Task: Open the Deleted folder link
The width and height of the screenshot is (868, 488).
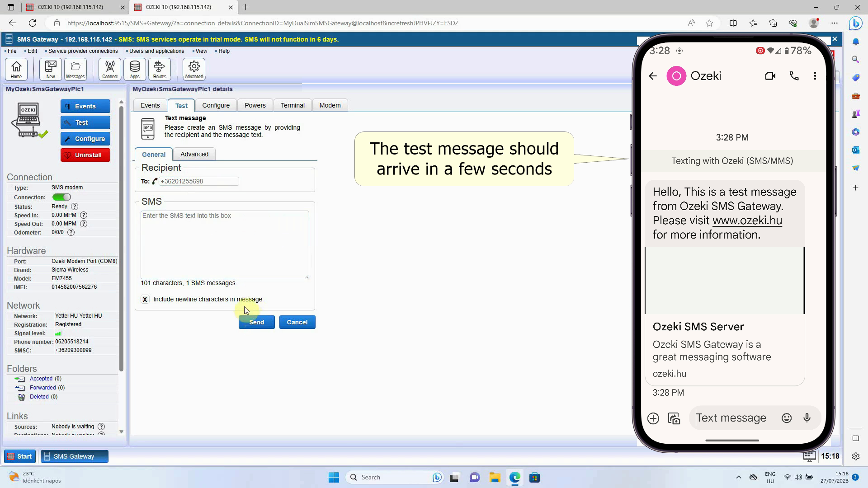Action: (x=39, y=397)
